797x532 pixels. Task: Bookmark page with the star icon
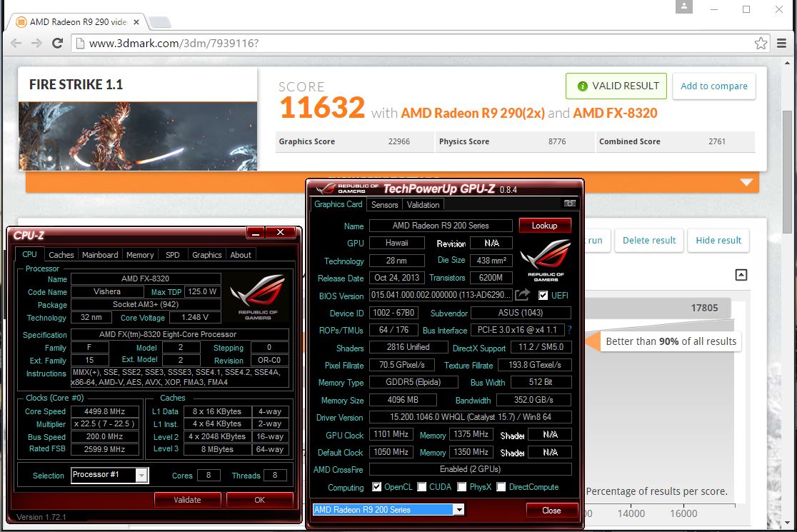tap(761, 43)
